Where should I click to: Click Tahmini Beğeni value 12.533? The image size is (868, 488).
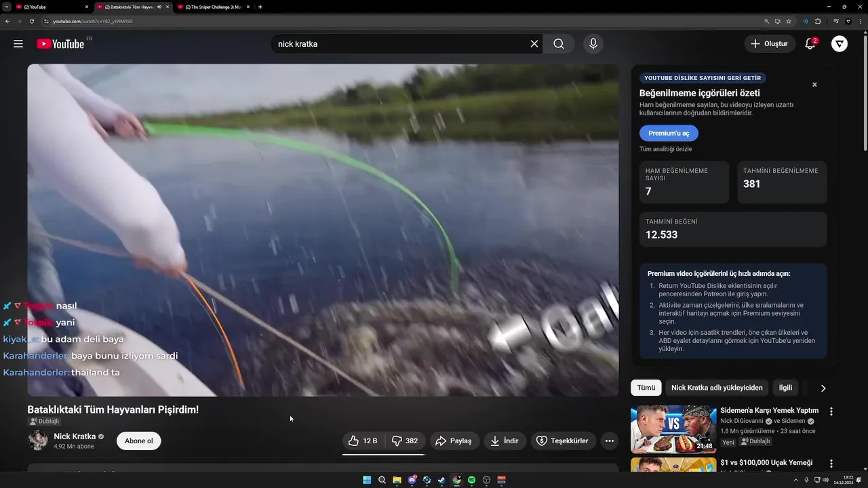[x=661, y=235]
